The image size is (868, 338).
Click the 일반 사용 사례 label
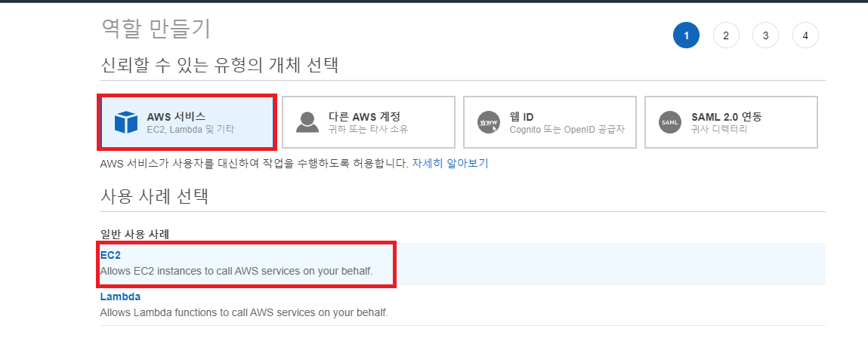click(134, 234)
